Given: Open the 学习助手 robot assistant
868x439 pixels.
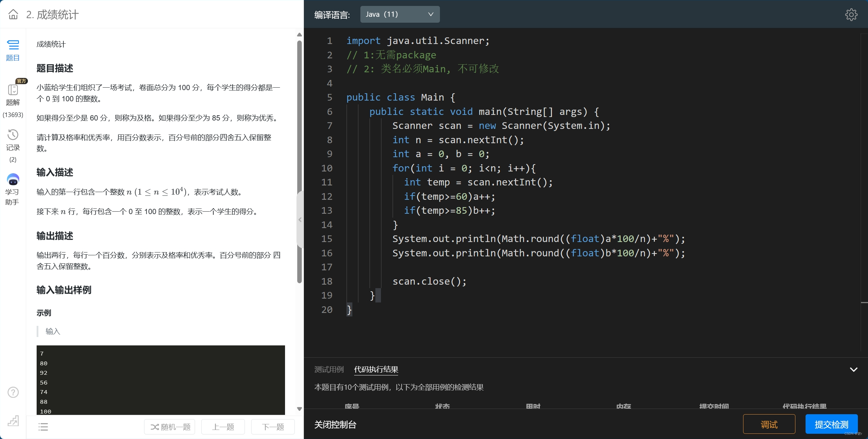Looking at the screenshot, I should (x=13, y=189).
